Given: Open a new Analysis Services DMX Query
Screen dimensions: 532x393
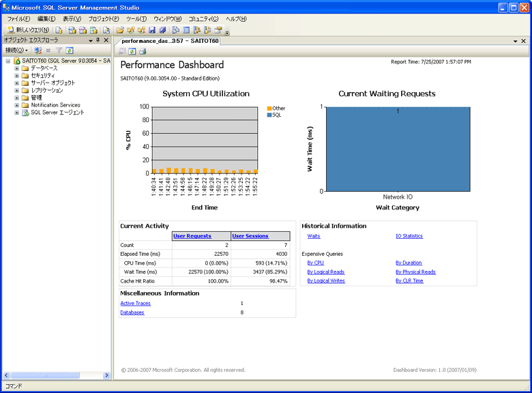Looking at the screenshot, I should tap(83, 30).
